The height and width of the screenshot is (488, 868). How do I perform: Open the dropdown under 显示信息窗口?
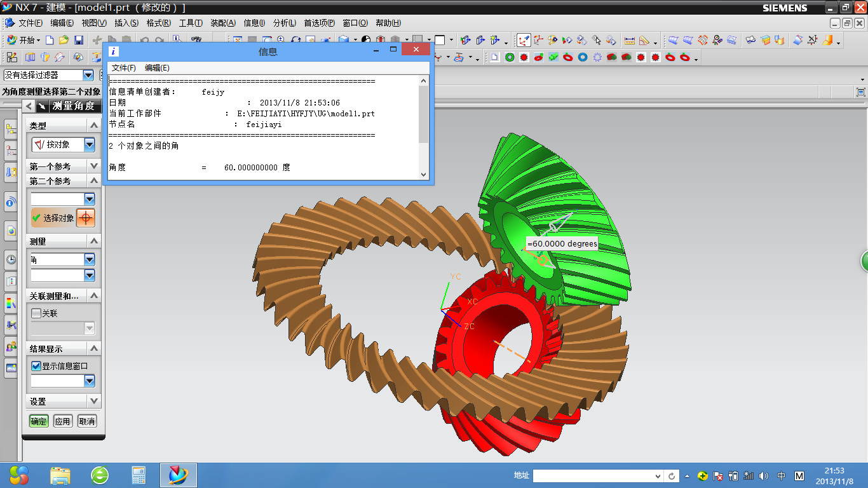89,381
